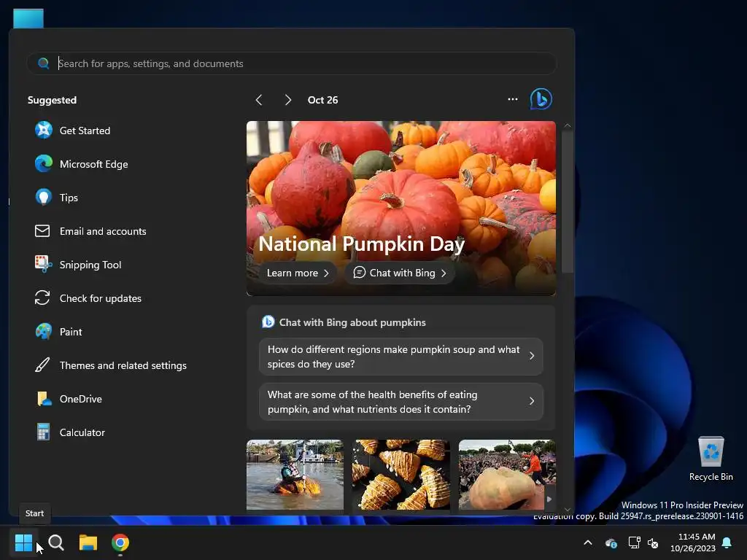Launch Google Chrome from taskbar

(120, 542)
